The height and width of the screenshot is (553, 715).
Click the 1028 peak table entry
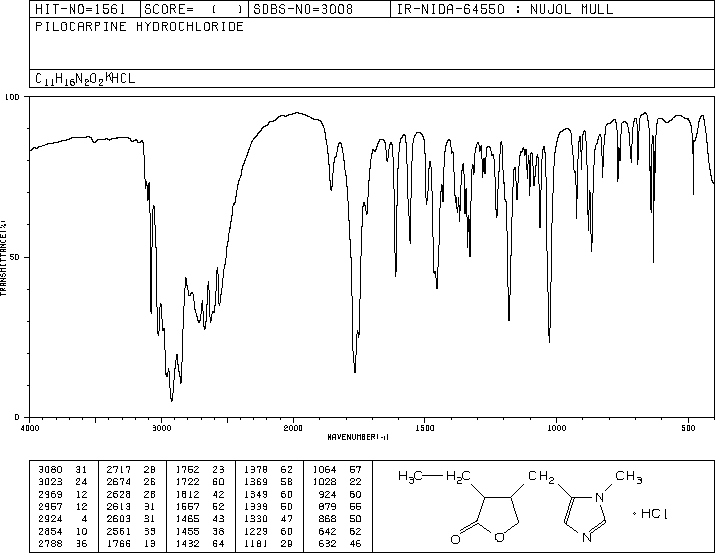pyautogui.click(x=337, y=481)
